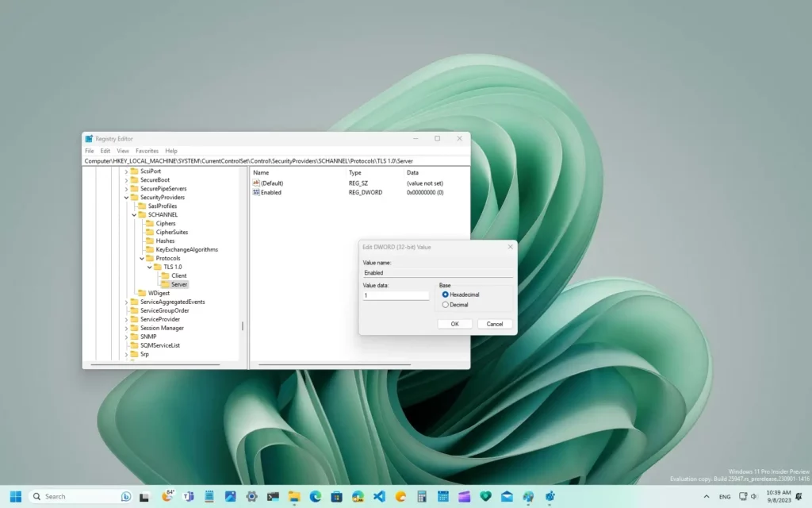Launch Microsoft Edge from the taskbar
812x508 pixels.
pos(316,497)
